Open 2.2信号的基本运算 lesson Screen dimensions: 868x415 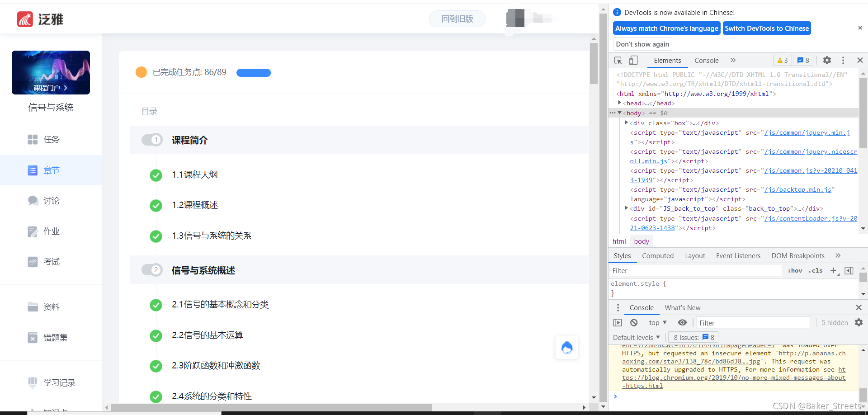[x=207, y=335]
